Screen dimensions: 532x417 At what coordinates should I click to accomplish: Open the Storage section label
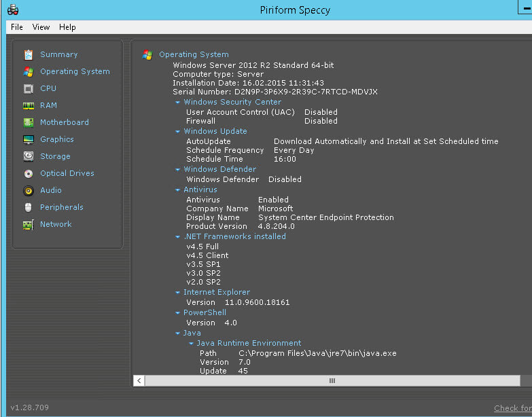point(55,156)
